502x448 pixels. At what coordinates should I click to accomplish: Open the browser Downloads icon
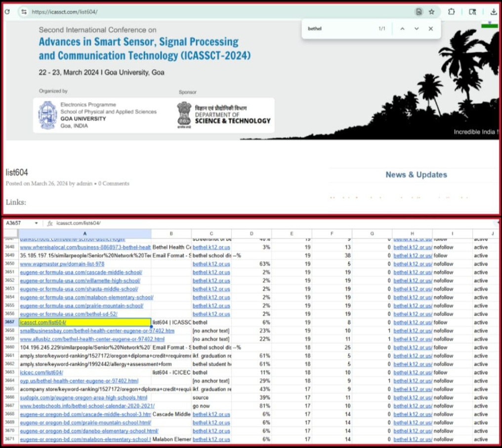click(x=494, y=12)
